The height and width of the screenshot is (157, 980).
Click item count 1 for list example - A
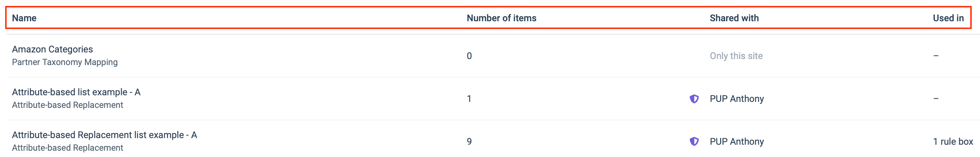[x=469, y=99]
